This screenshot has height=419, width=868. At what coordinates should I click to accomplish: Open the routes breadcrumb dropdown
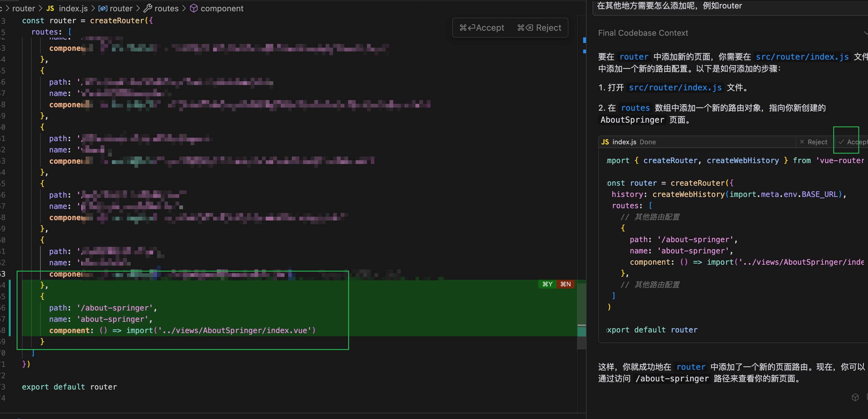pyautogui.click(x=166, y=8)
